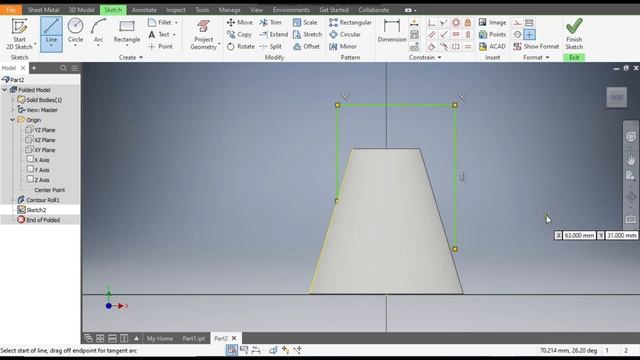Import Points into the sketch
Viewport: 640px width, 360px height.
tap(493, 35)
